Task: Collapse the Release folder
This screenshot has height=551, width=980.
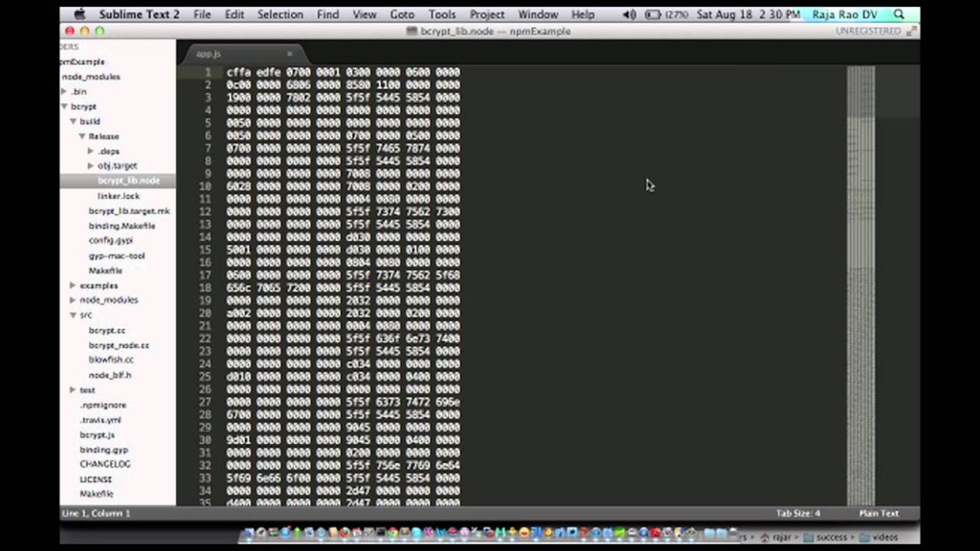Action: pyautogui.click(x=82, y=136)
